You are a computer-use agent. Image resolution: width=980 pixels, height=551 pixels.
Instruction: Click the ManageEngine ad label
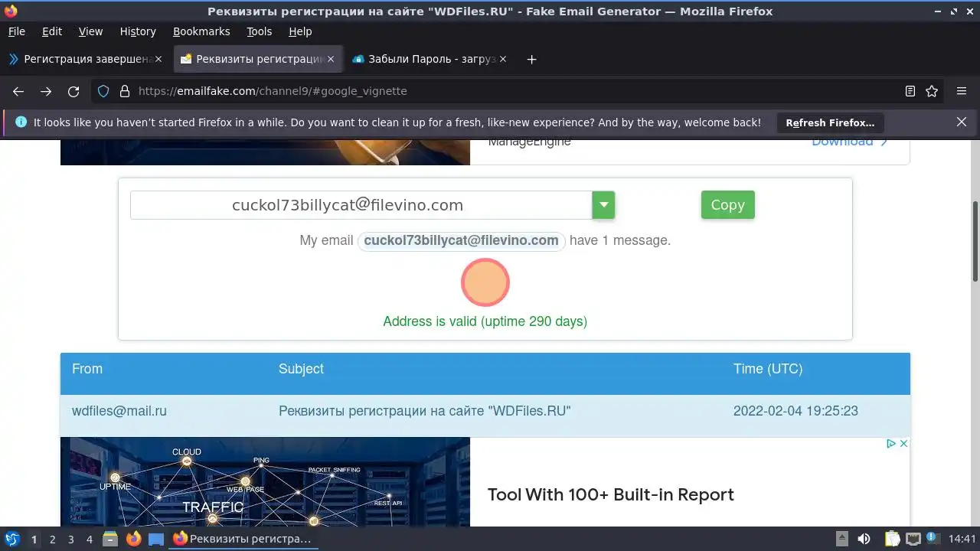click(530, 142)
